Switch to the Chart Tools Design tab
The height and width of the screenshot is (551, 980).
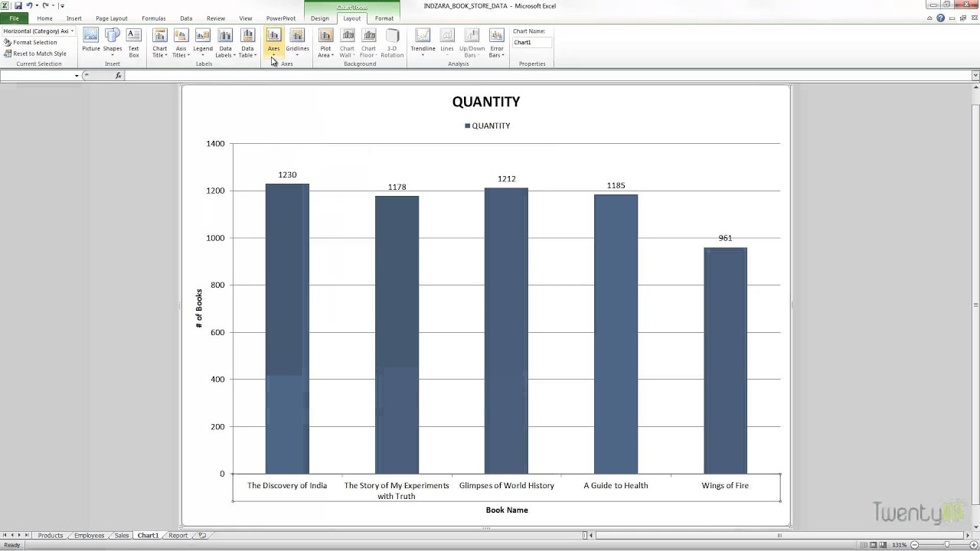320,18
